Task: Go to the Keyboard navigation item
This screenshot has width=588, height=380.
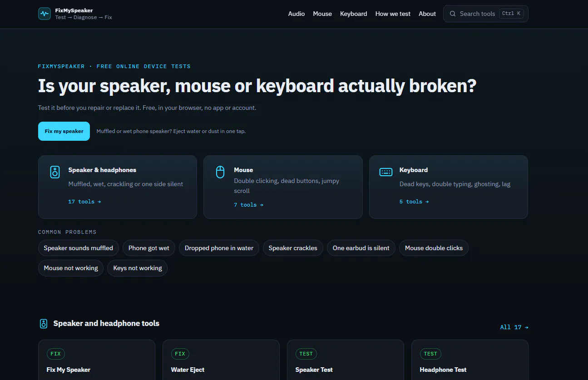Action: click(x=354, y=14)
